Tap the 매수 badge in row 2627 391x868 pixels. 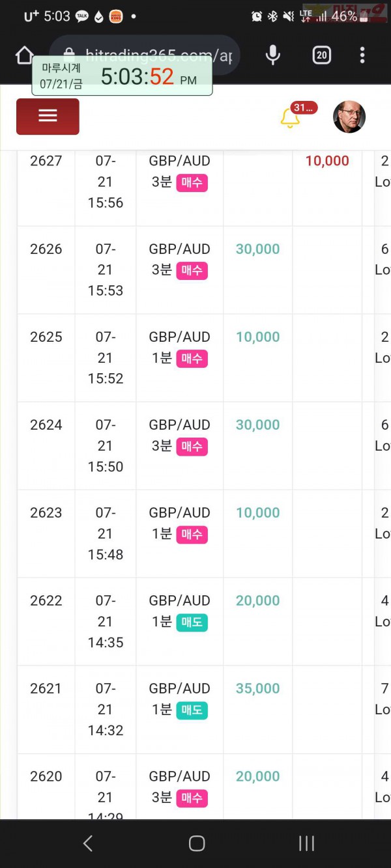click(192, 182)
